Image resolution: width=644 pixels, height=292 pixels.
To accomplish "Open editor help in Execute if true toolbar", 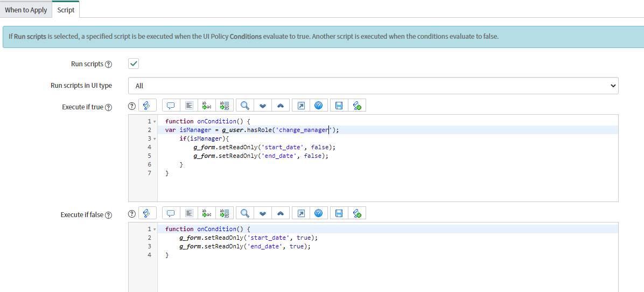I will pos(318,106).
